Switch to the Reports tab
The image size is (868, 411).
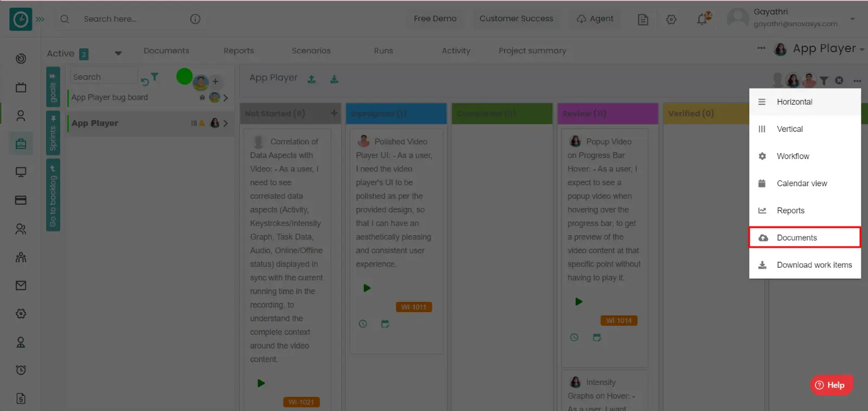[x=239, y=50]
